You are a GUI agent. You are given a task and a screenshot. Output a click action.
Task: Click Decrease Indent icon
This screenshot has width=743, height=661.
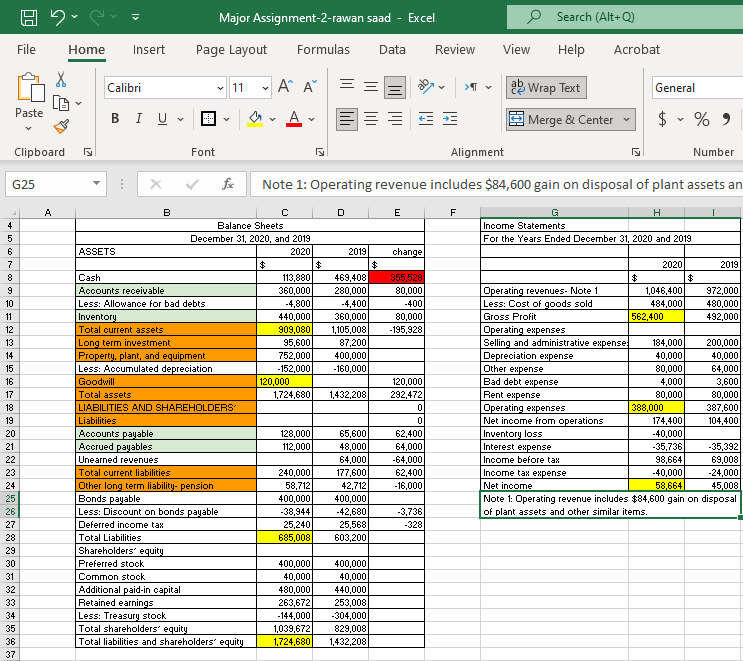pyautogui.click(x=426, y=119)
